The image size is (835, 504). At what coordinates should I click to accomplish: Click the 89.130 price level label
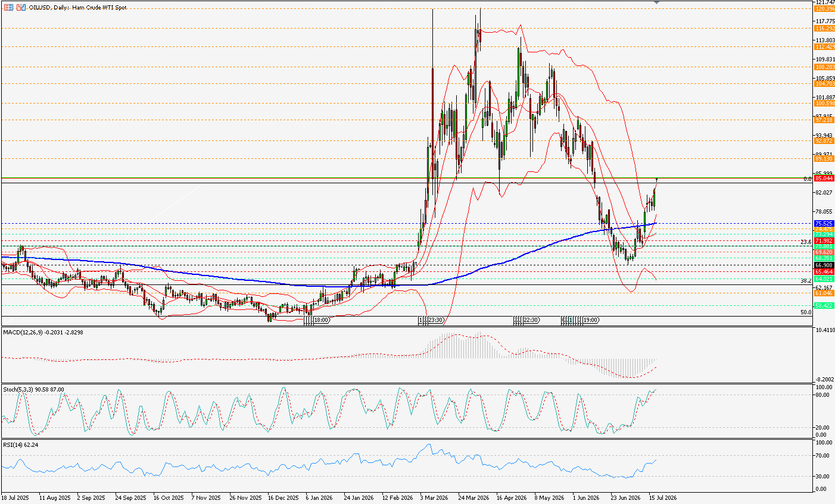coord(824,158)
